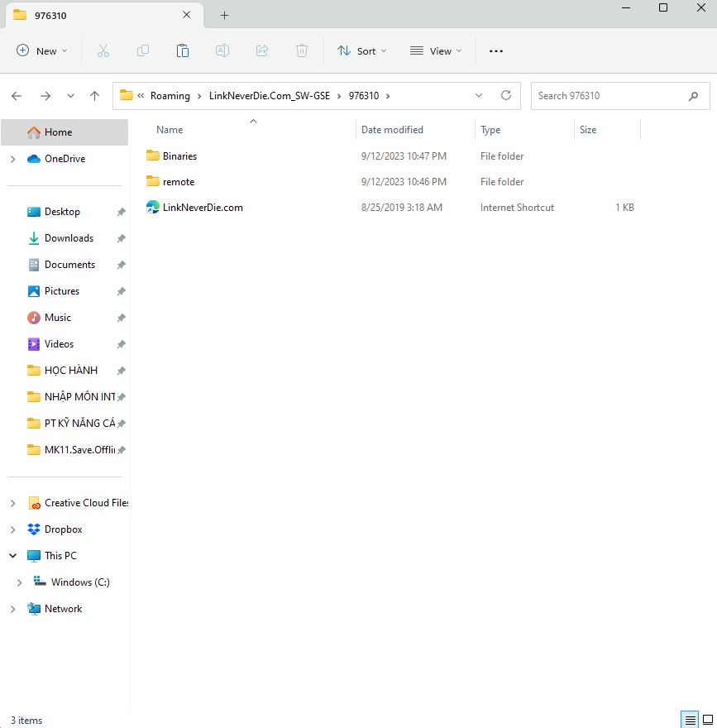
Task: Select the Rename icon in the toolbar
Action: tap(222, 50)
